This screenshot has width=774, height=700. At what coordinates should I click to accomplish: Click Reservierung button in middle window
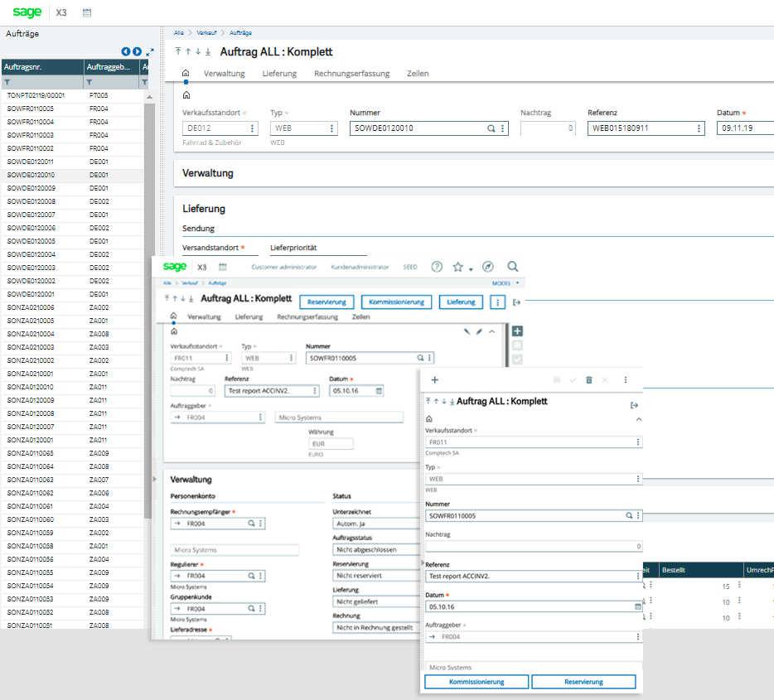click(327, 302)
